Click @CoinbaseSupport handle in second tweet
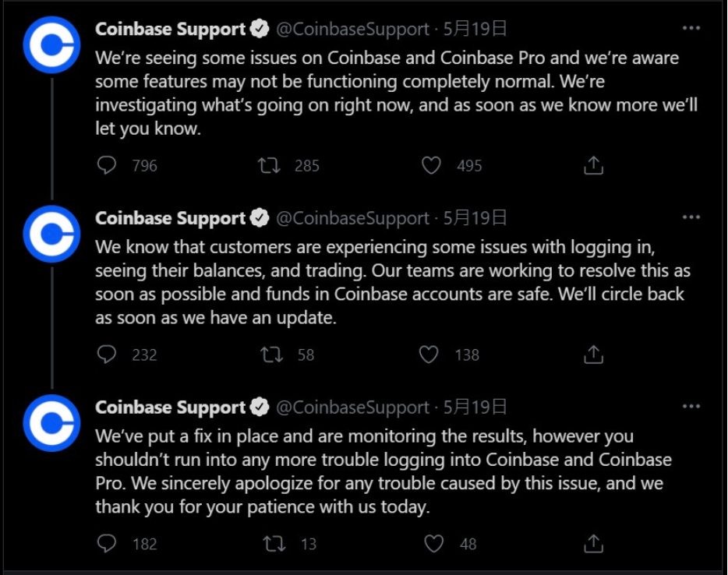728x575 pixels. click(352, 218)
